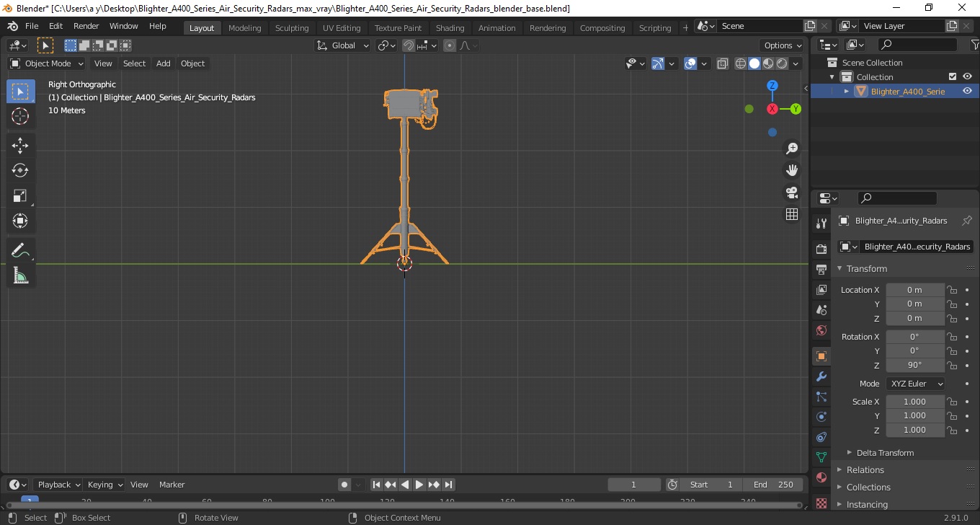Switch to rendered shading mode
Image resolution: width=980 pixels, height=525 pixels.
coord(782,63)
